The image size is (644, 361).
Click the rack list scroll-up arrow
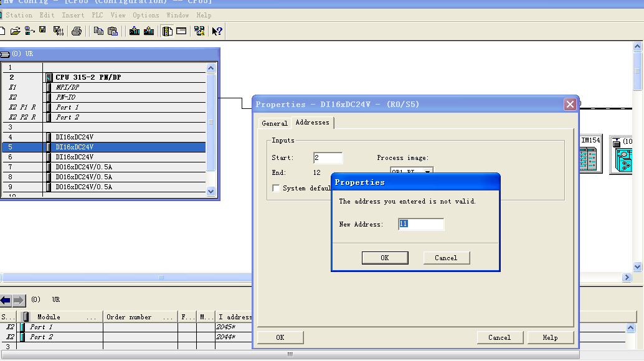tap(211, 68)
